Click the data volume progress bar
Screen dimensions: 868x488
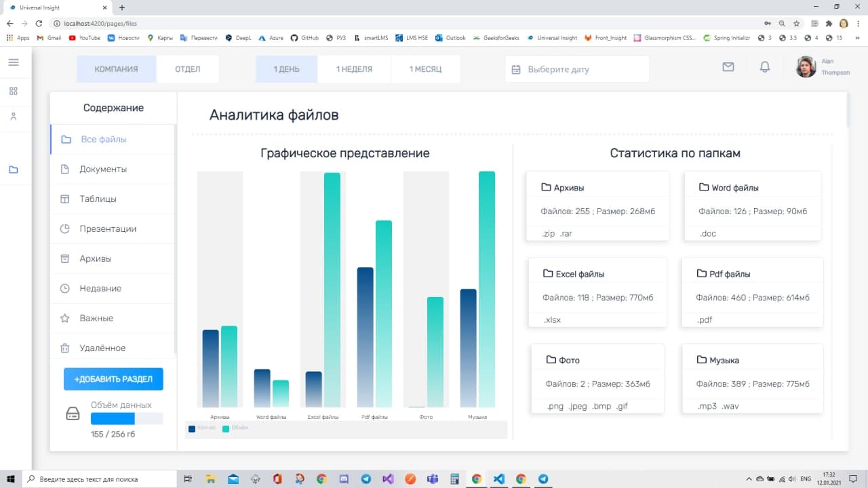pos(127,418)
